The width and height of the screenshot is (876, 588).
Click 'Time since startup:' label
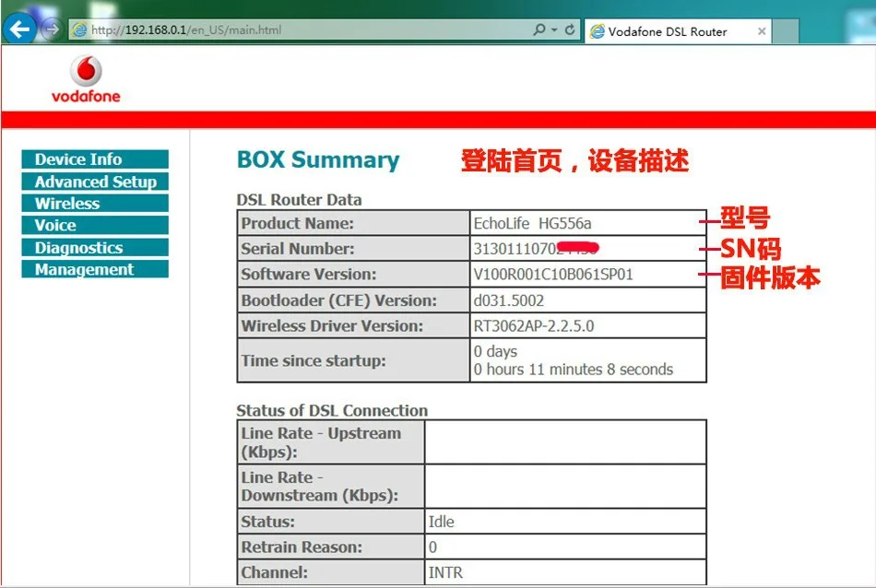pos(314,360)
